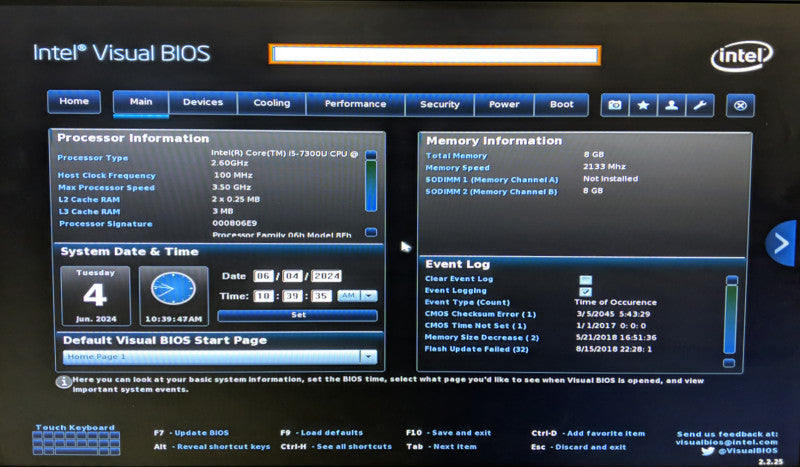Click F7 Update BIOS shortcut
The height and width of the screenshot is (467, 800).
tap(191, 433)
